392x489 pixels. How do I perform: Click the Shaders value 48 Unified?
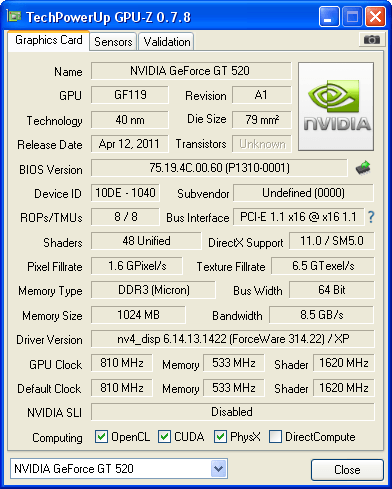tap(146, 241)
